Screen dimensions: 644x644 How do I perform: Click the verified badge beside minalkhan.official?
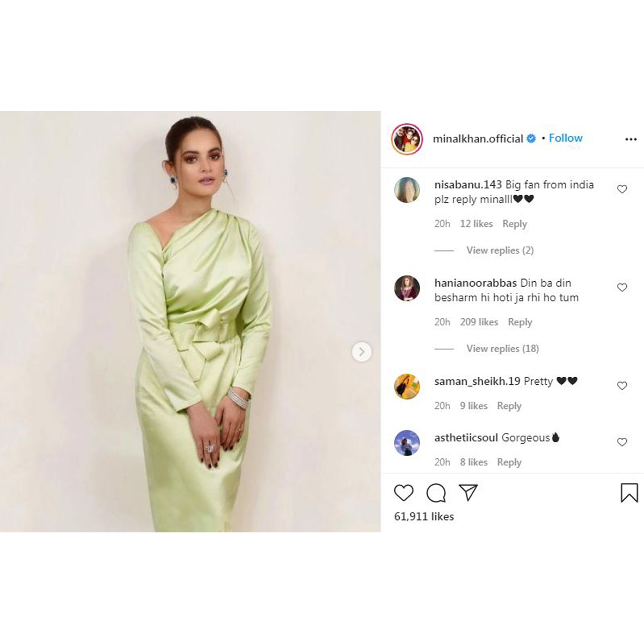(x=531, y=138)
